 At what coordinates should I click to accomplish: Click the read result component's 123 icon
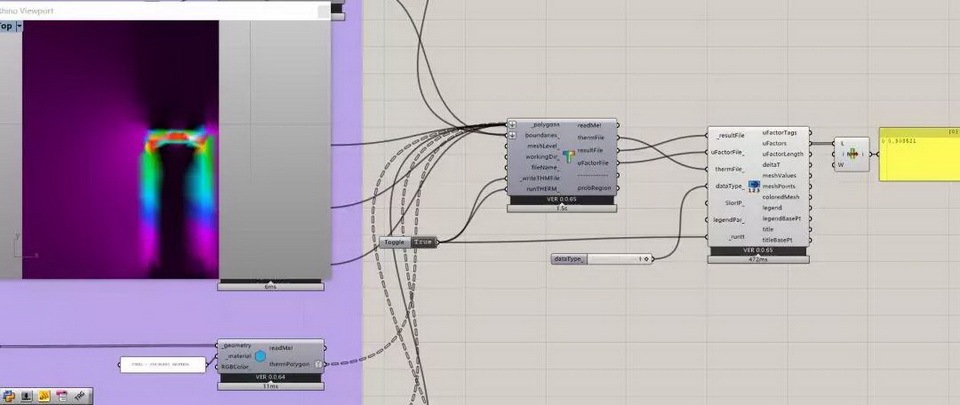click(755, 187)
